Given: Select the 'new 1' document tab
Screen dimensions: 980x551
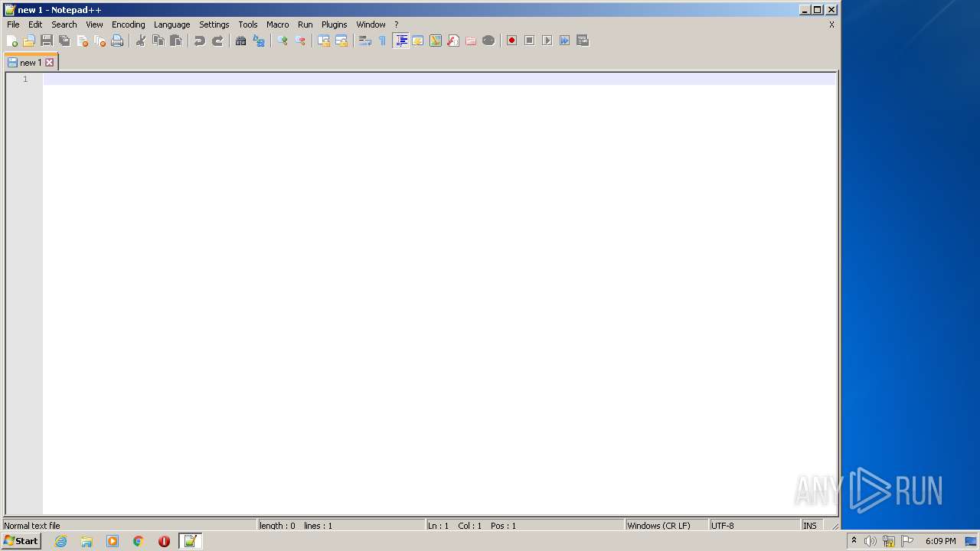Looking at the screenshot, I should (31, 63).
